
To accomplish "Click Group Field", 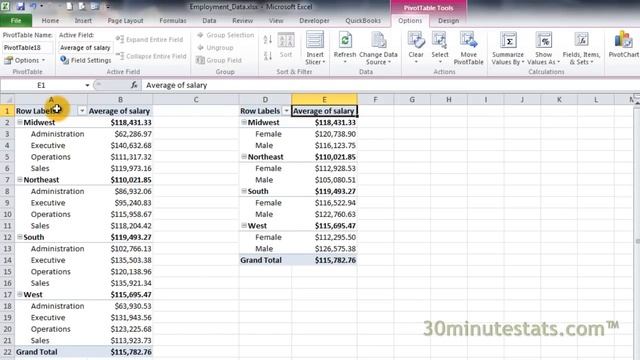I will coord(219,60).
